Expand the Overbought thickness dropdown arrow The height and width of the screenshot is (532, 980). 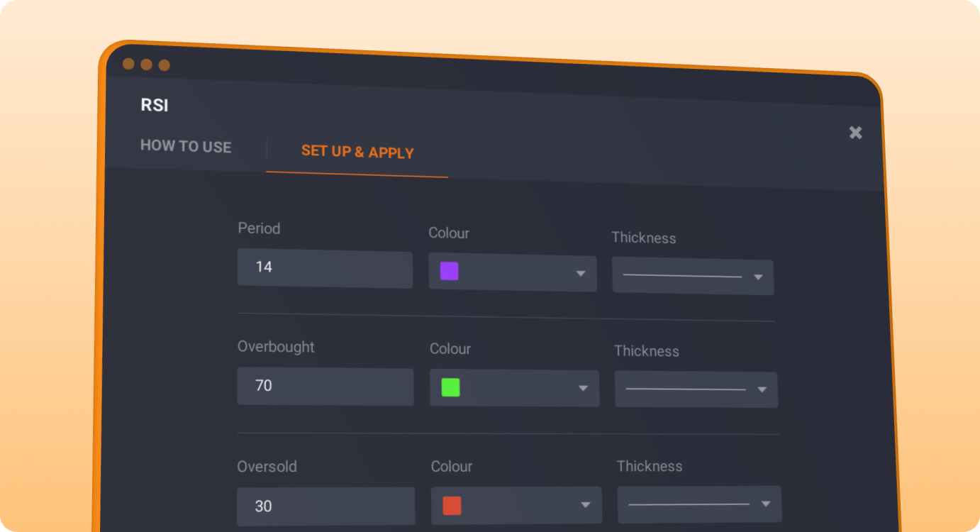point(762,390)
